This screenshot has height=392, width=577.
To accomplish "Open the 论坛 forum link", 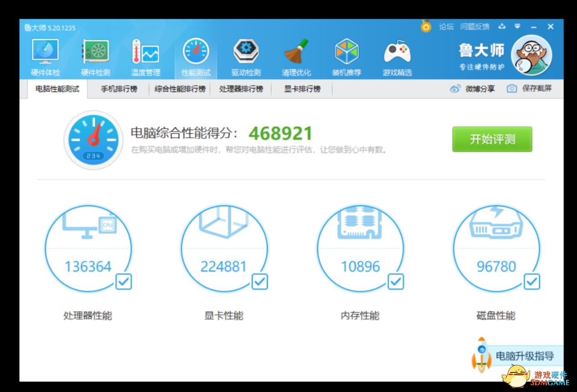I will click(446, 27).
